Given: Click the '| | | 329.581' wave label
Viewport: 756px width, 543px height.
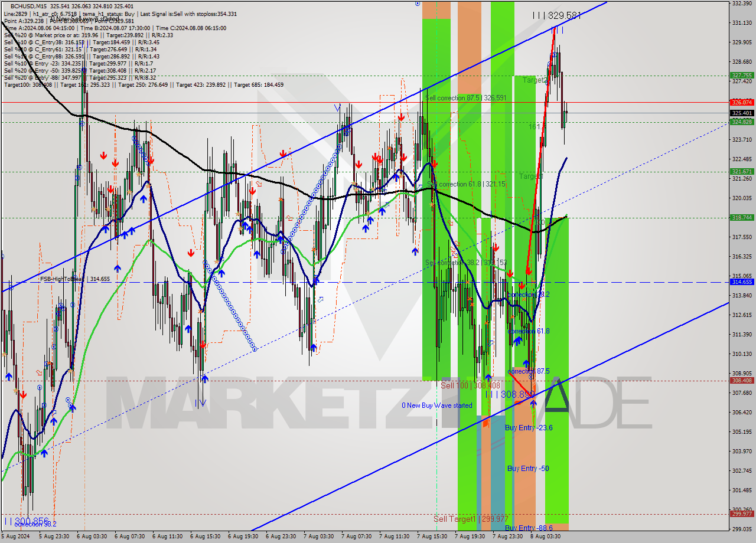Looking at the screenshot, I should click(x=556, y=16).
